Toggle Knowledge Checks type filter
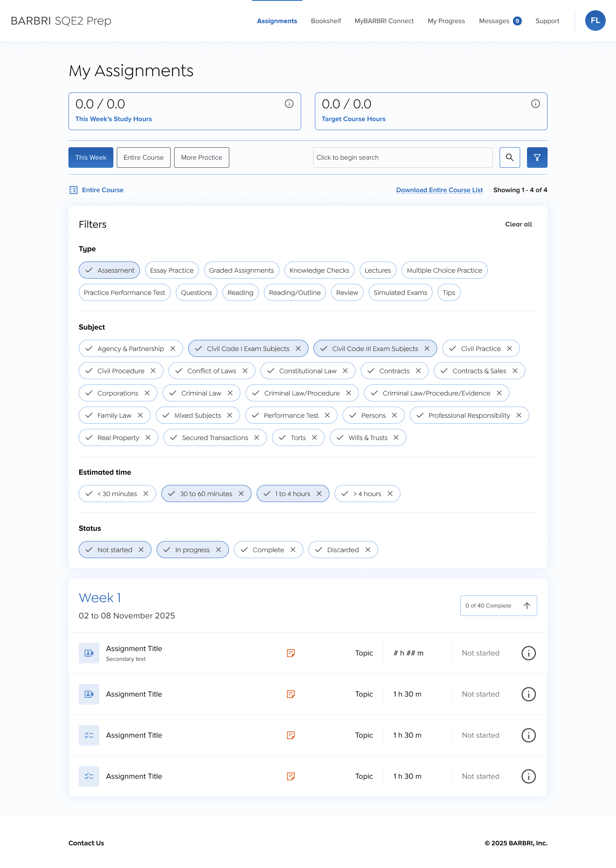The width and height of the screenshot is (616, 868). 320,270
